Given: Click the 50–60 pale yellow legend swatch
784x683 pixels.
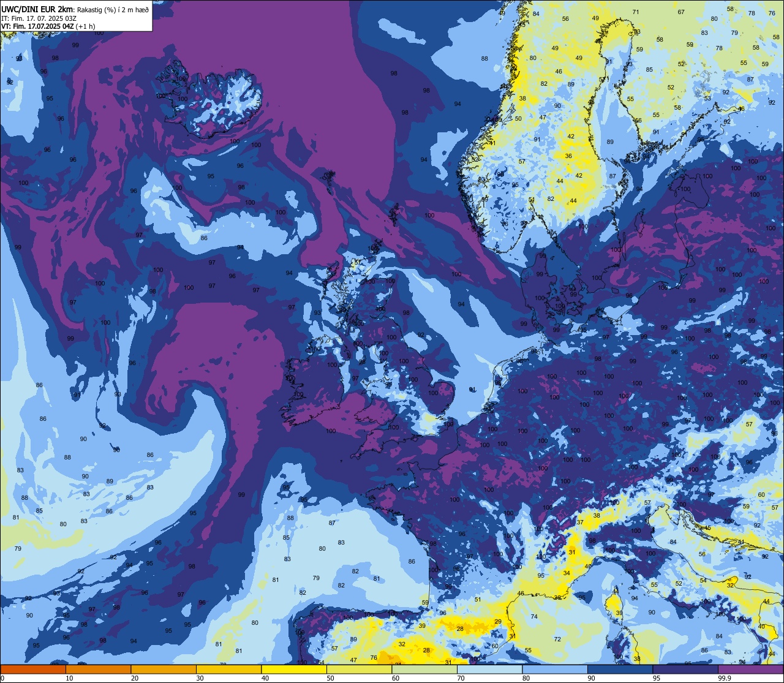Looking at the screenshot, I should (359, 670).
